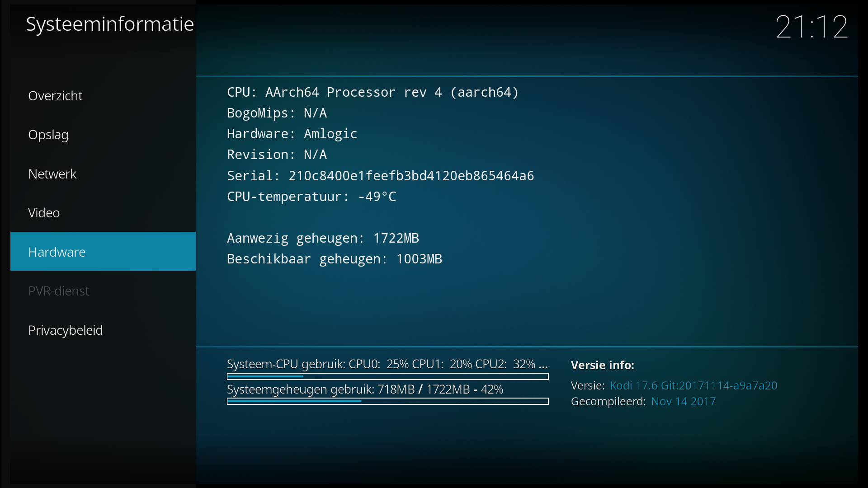The width and height of the screenshot is (868, 488).
Task: Click the Nov 14 2017 compile date
Action: (683, 401)
